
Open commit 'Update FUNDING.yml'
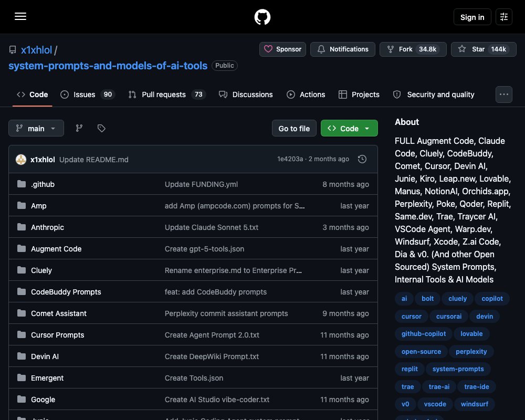(201, 184)
